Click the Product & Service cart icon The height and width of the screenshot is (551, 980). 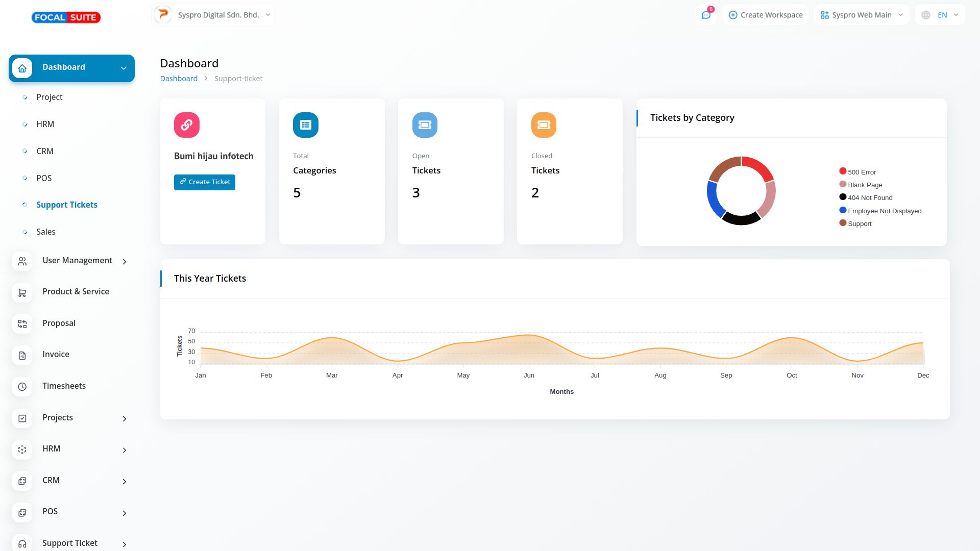(22, 293)
